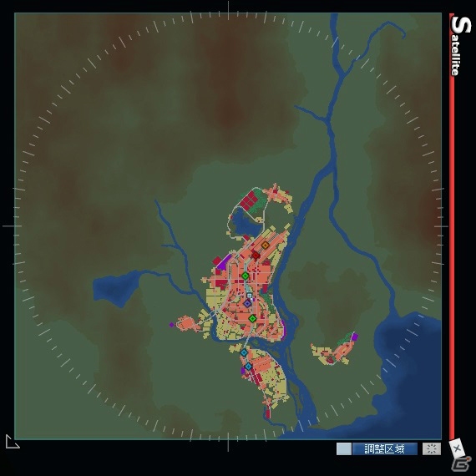Select the upper blue diamond marker
The width and height of the screenshot is (476, 476).
[x=244, y=352]
